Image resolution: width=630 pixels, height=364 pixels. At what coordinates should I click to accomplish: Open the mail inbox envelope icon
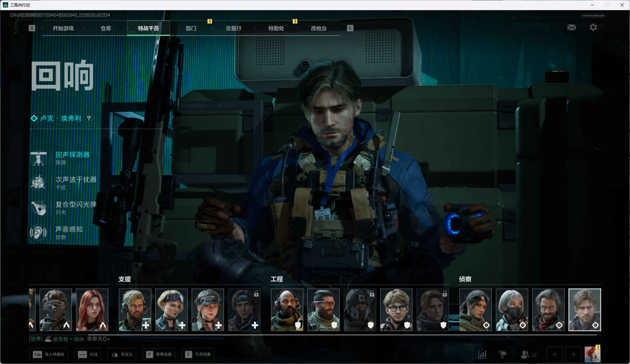tap(572, 27)
